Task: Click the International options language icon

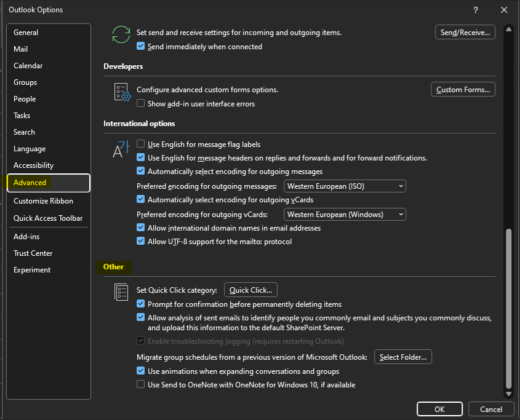Action: coord(121,148)
